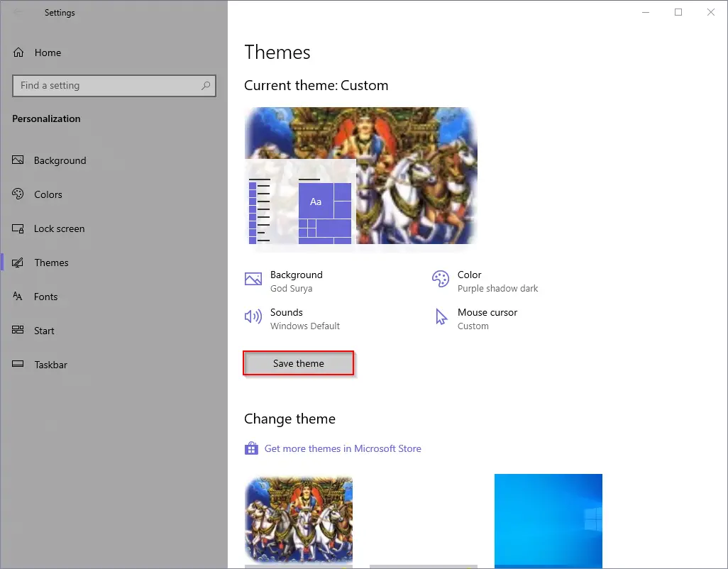
Task: Open Get more themes in Microsoft Store link
Action: tap(343, 448)
